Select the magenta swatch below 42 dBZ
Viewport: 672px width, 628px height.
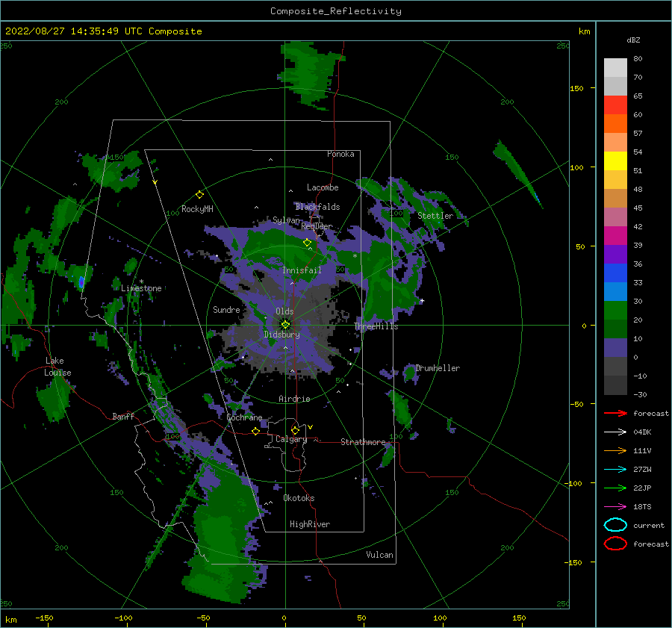point(615,236)
